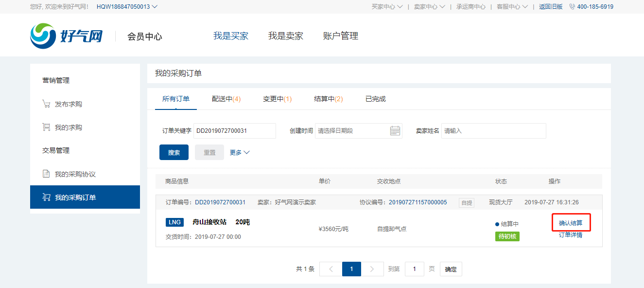Focus the 创建时间 date range field

coord(359,131)
